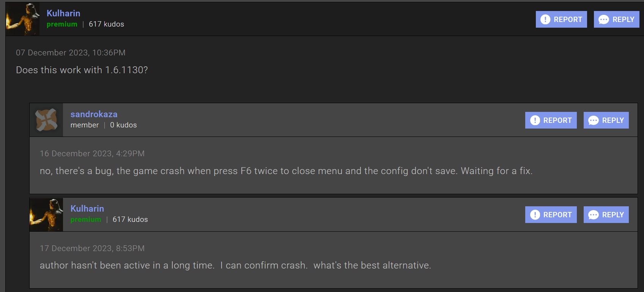Image resolution: width=644 pixels, height=292 pixels.
Task: Visit Kulharin's profile from top comment username
Action: [x=63, y=13]
